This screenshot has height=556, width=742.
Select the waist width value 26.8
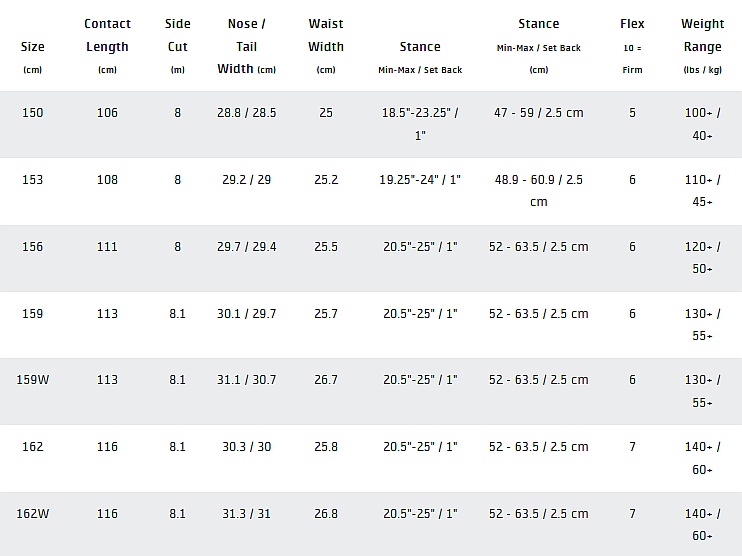[326, 514]
